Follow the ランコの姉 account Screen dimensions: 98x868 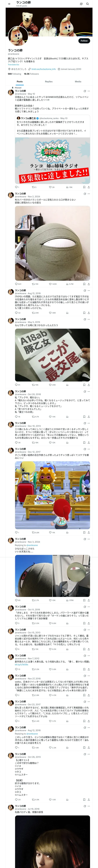pyautogui.click(x=84, y=41)
